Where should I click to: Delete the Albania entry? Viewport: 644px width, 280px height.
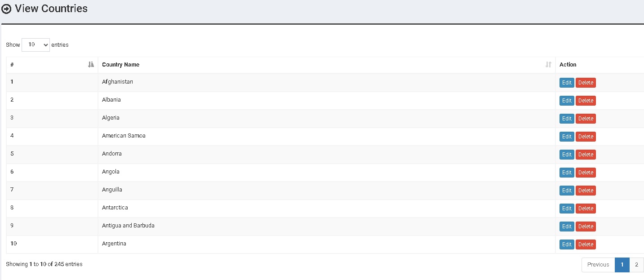(586, 101)
